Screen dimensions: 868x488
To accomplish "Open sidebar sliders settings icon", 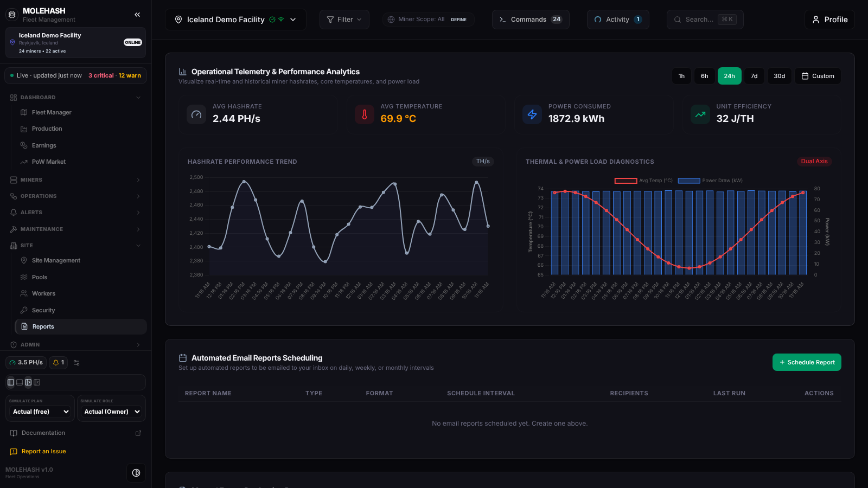I will pos(76,363).
